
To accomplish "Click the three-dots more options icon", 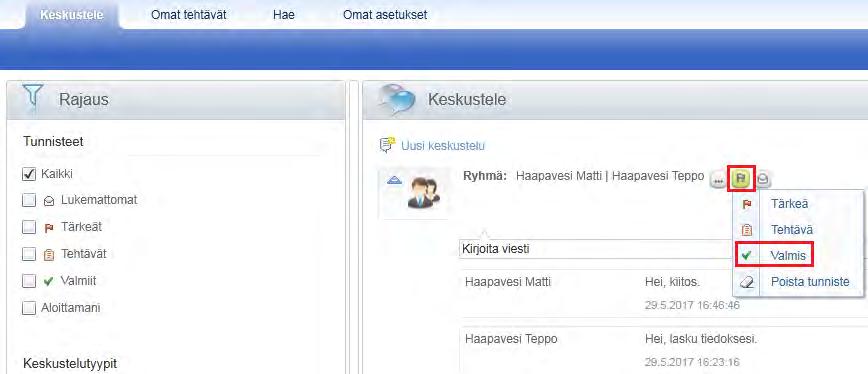I will [719, 179].
